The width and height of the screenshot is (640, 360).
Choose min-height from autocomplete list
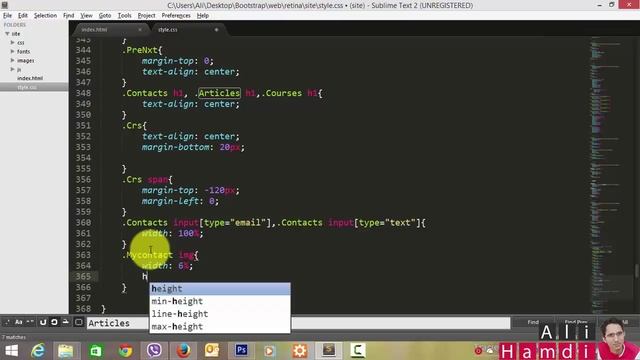click(x=220, y=301)
